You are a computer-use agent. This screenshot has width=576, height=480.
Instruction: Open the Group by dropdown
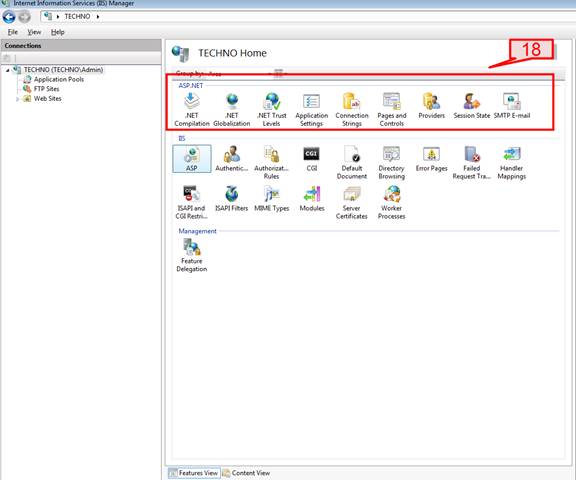coord(241,73)
